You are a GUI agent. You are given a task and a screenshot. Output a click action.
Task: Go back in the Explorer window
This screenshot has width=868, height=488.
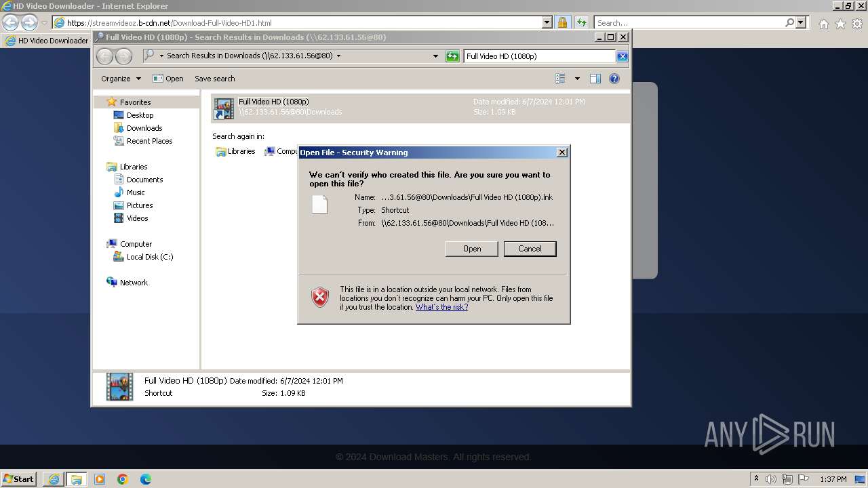[x=105, y=56]
